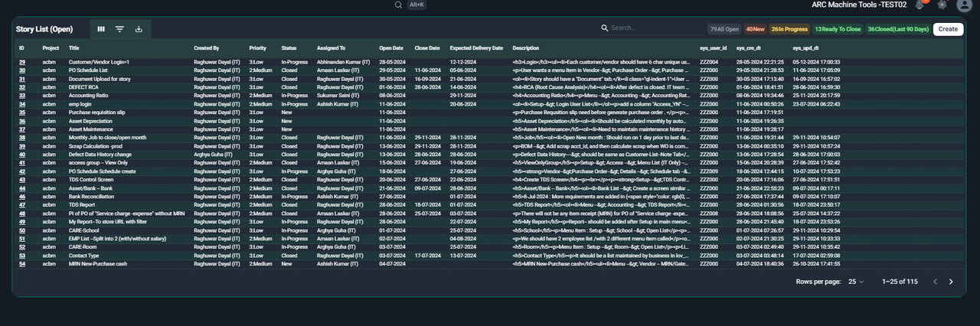This screenshot has width=980, height=326.
Task: Select title 'Asset Depreciation'
Action: (x=90, y=121)
